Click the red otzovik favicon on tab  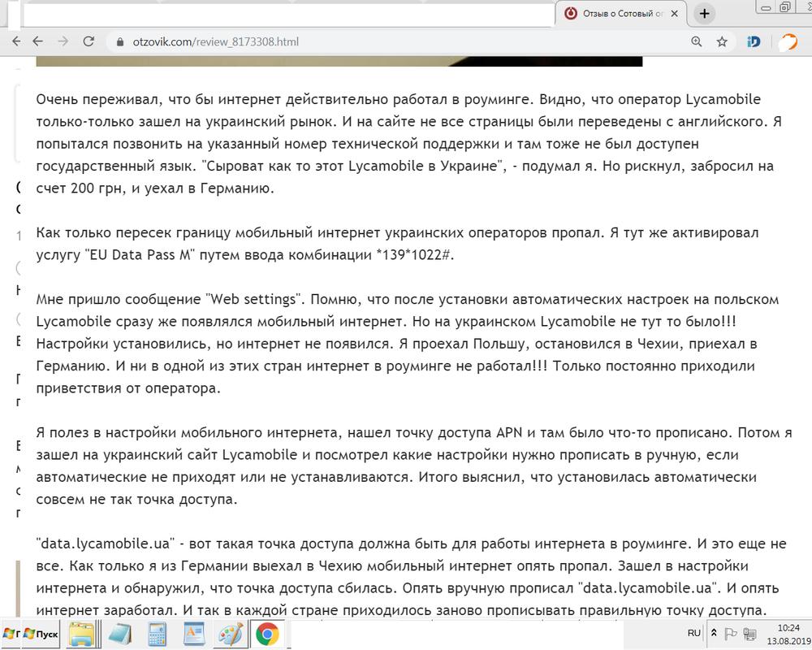point(571,14)
